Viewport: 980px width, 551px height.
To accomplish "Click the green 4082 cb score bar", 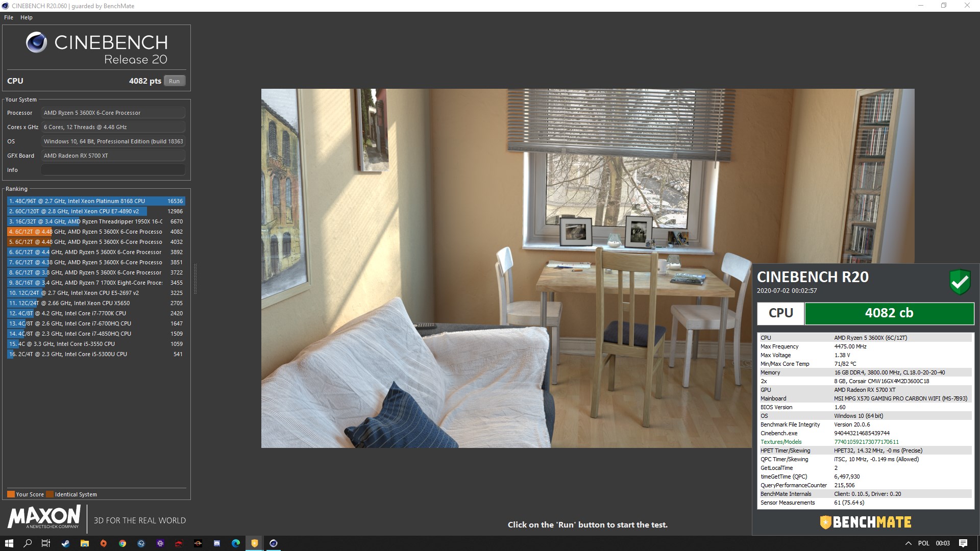I will pos(889,313).
